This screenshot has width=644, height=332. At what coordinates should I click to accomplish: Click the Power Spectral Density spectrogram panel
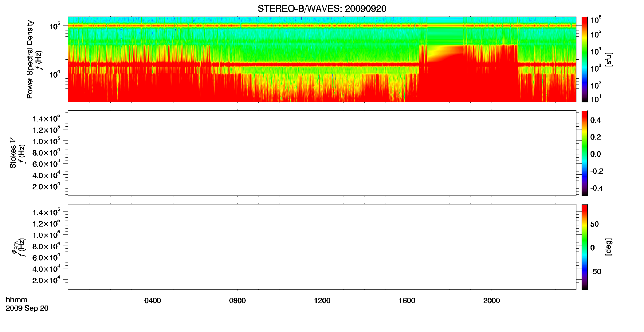[x=322, y=59]
